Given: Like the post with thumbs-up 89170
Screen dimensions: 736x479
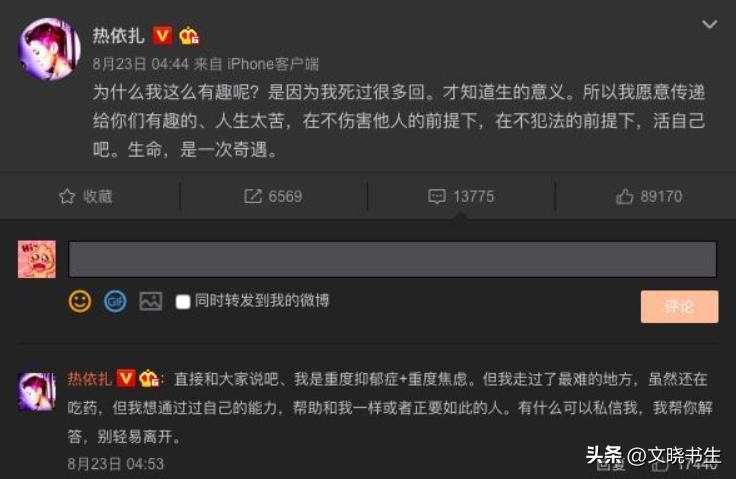Looking at the screenshot, I should pos(649,196).
